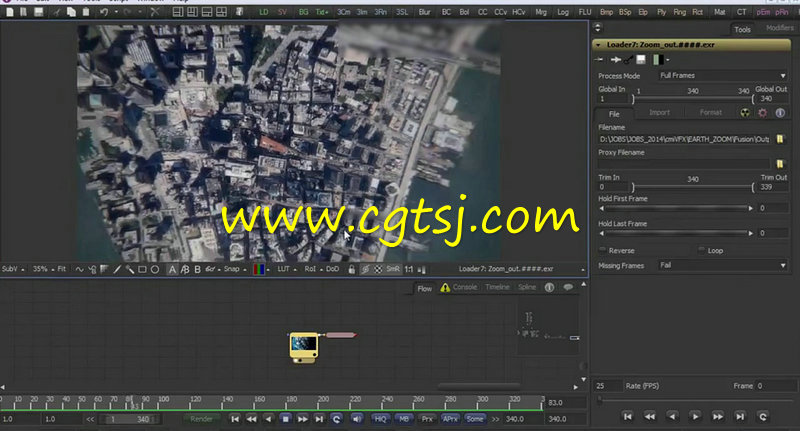Open the Import tab of Loader7
The image size is (800, 431).
pos(659,113)
